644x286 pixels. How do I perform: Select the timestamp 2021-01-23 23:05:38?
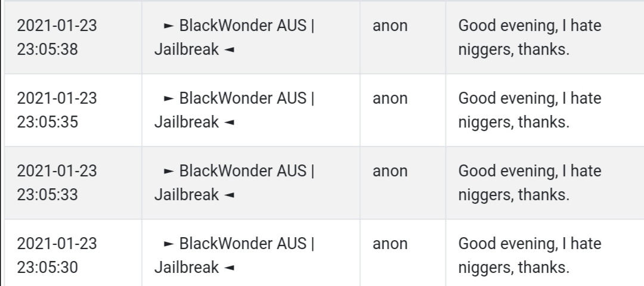coord(57,38)
